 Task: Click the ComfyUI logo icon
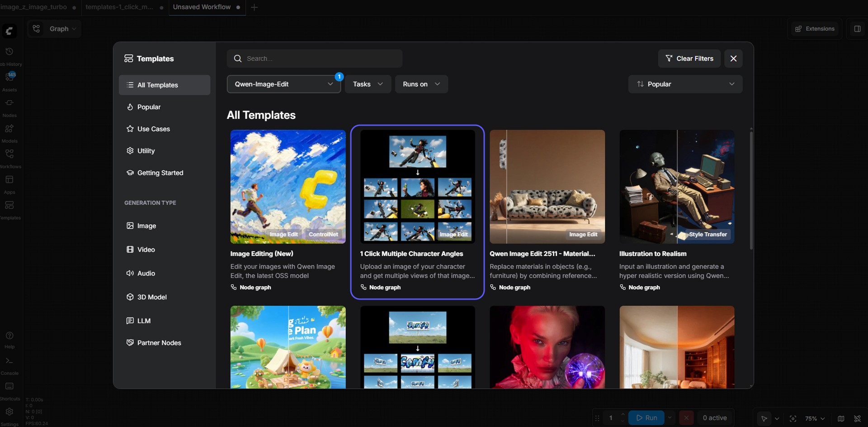tap(9, 31)
